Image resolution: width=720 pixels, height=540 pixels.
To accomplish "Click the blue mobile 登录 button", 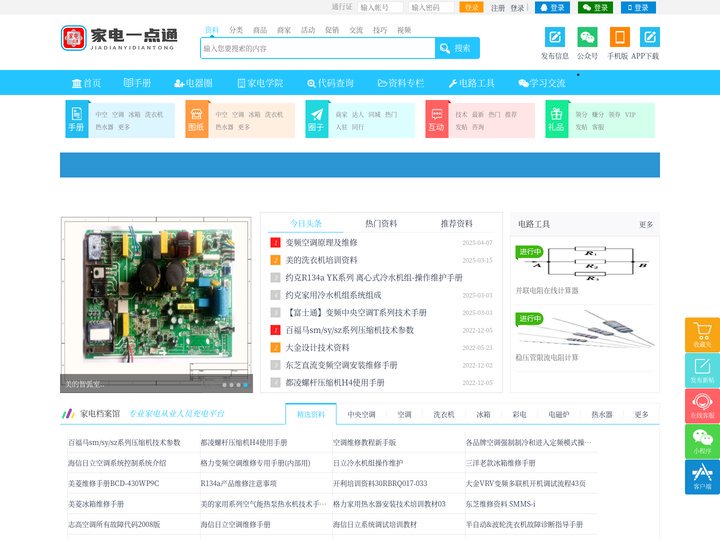I will [638, 7].
